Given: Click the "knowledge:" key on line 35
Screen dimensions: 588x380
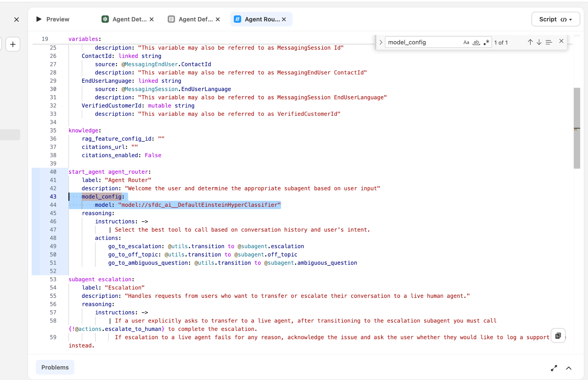Looking at the screenshot, I should [x=85, y=130].
